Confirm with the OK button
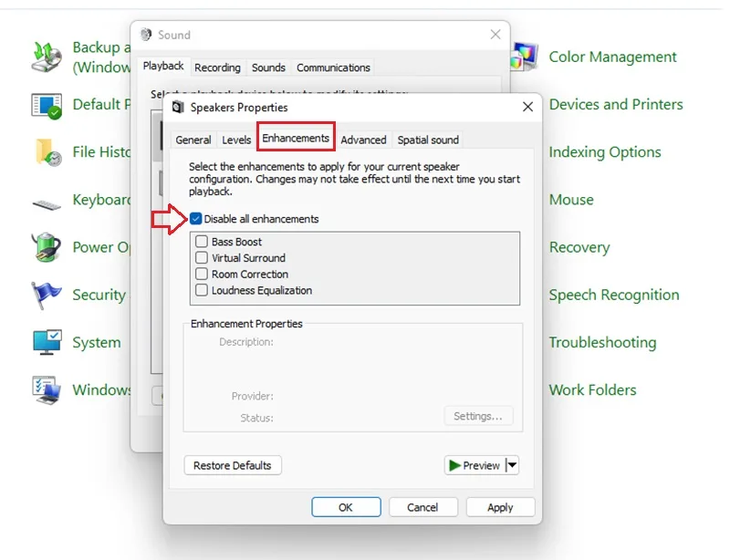730x560 pixels. click(346, 507)
